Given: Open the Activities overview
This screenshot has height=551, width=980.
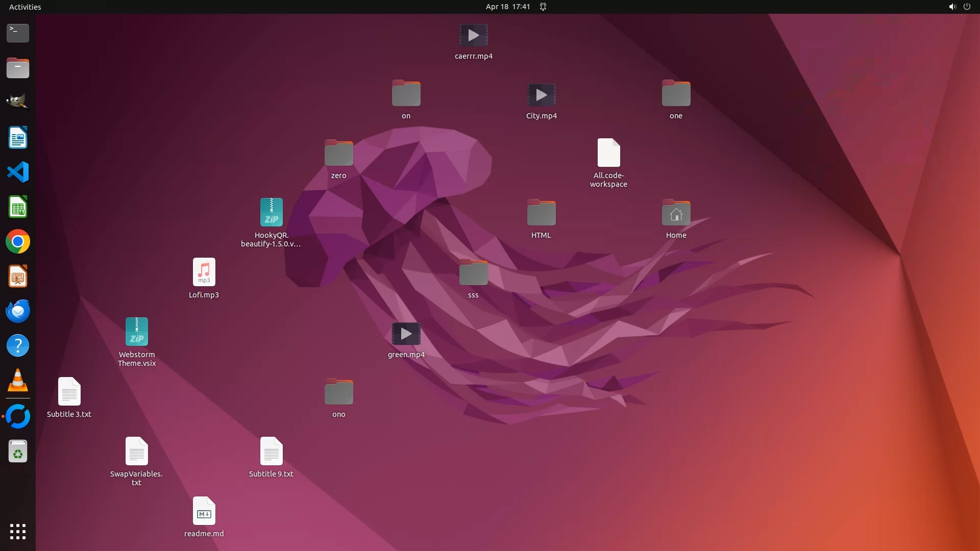Looking at the screenshot, I should [x=25, y=7].
